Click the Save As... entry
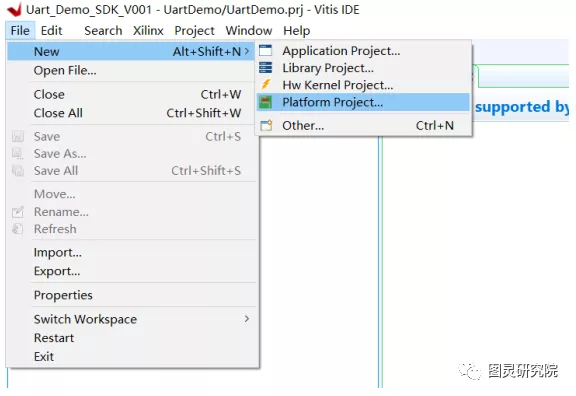The image size is (576, 396). 130,154
